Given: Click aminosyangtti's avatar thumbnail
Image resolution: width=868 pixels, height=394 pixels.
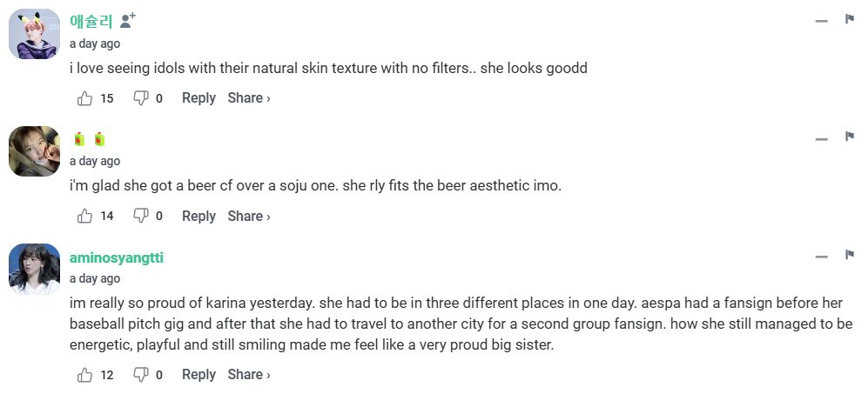Looking at the screenshot, I should 34,269.
